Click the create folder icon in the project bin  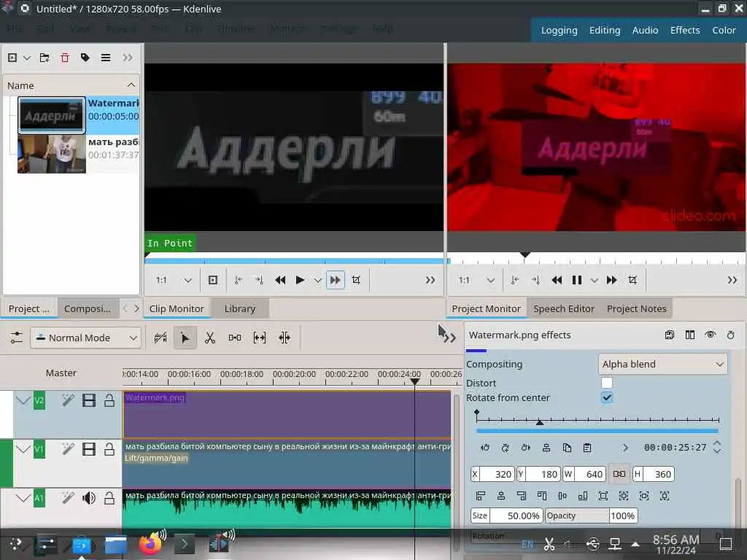pos(44,58)
